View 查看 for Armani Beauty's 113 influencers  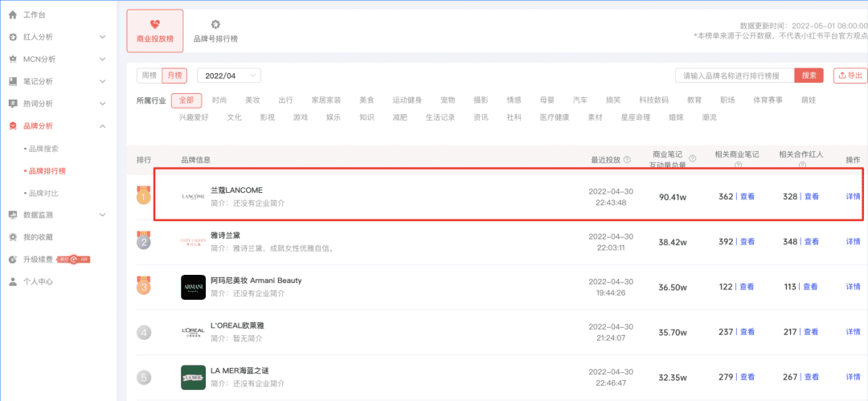tap(810, 286)
